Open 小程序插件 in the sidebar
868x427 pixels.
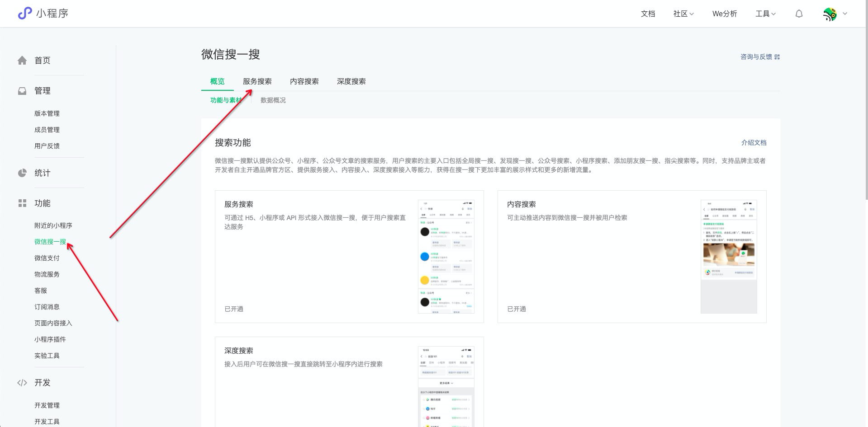[x=50, y=339]
